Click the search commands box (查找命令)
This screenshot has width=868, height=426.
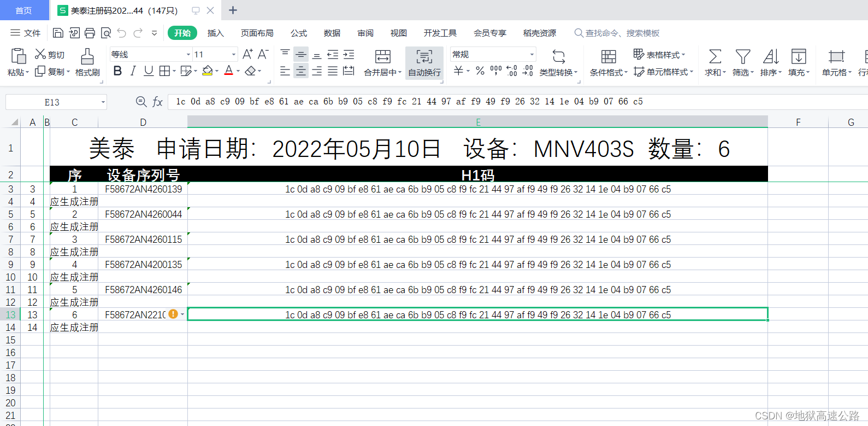617,33
